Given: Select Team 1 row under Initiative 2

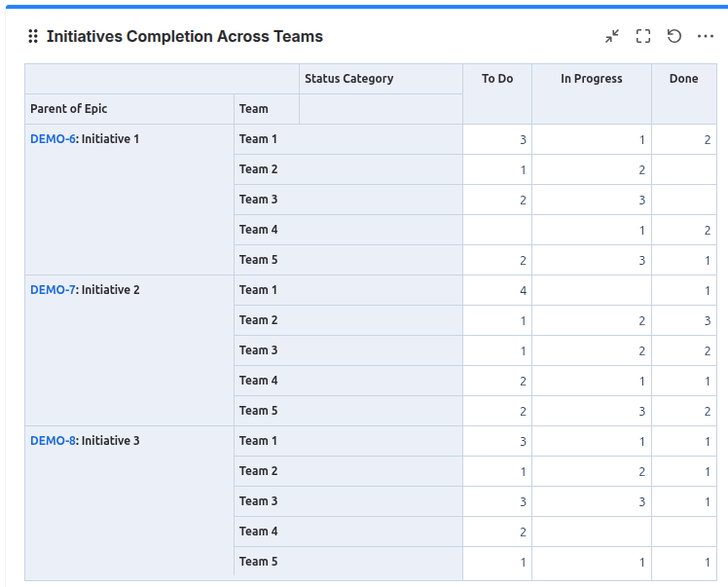Looking at the screenshot, I should [x=348, y=290].
